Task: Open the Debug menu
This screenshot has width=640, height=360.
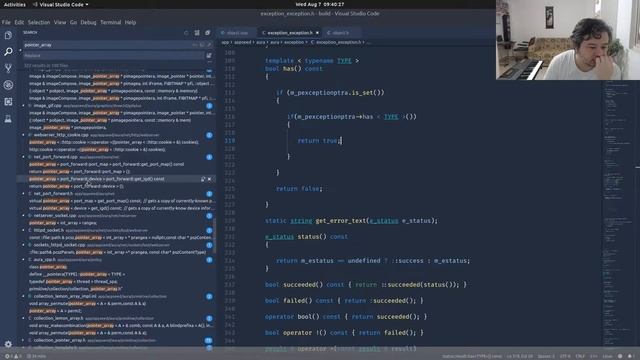Action: [x=88, y=22]
